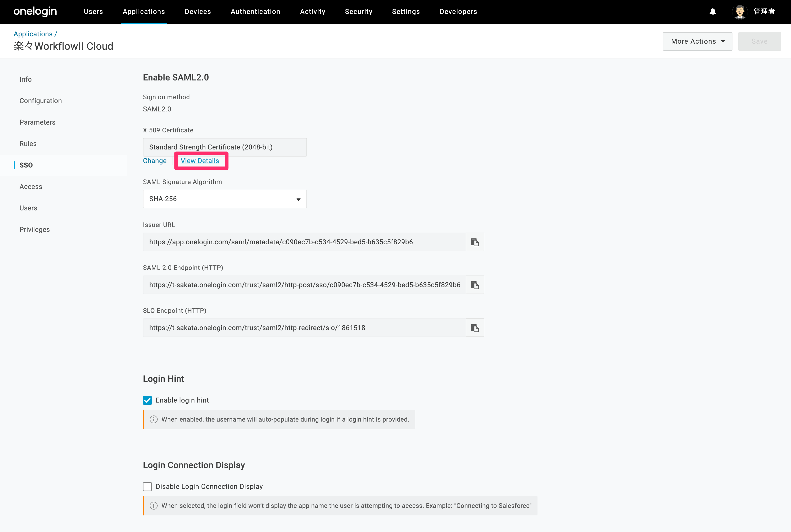Copy the SLO Endpoint URL
This screenshot has width=791, height=532.
[475, 328]
